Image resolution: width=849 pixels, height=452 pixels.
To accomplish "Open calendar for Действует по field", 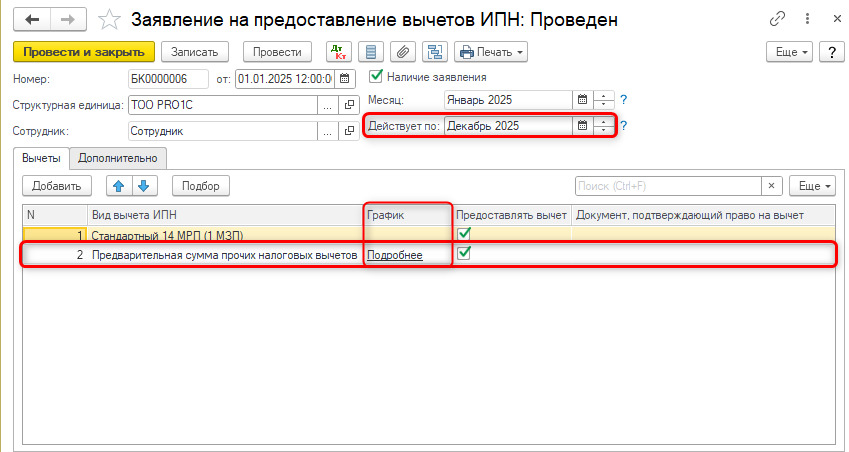I will click(x=582, y=126).
